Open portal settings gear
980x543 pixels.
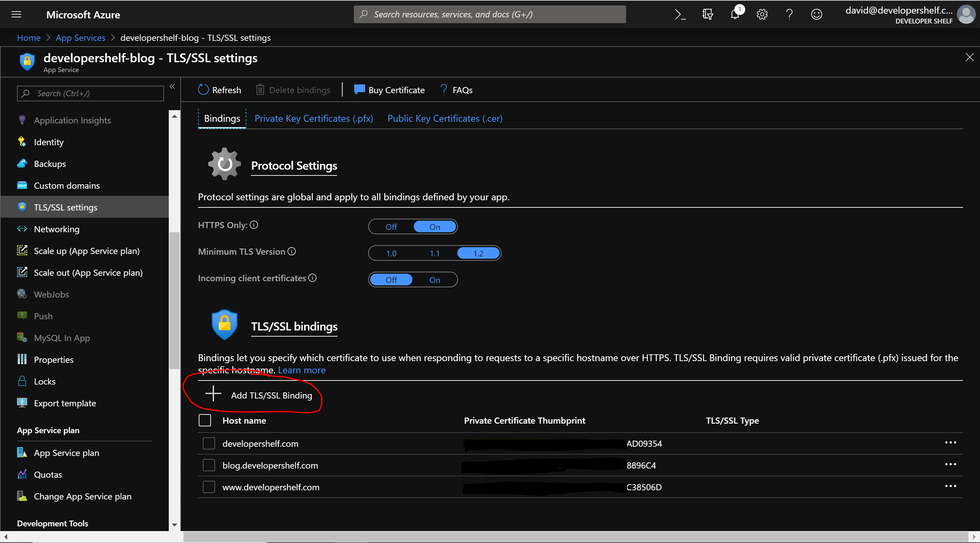click(x=762, y=14)
